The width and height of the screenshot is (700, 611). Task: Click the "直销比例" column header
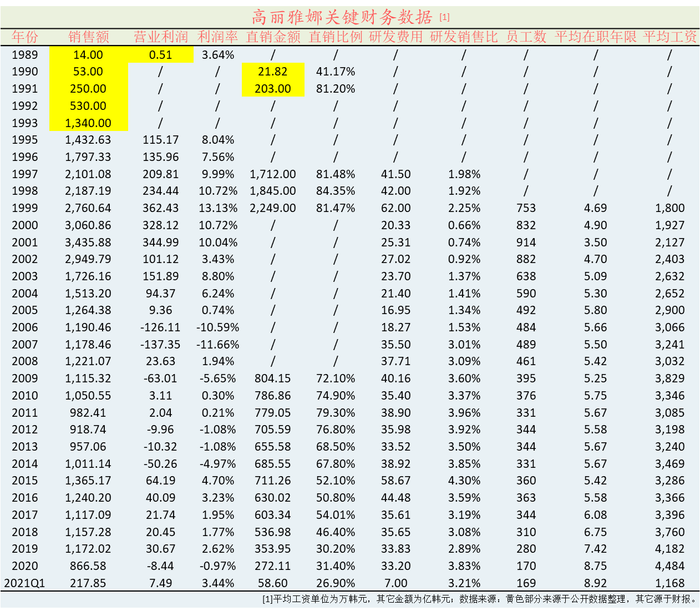point(336,37)
